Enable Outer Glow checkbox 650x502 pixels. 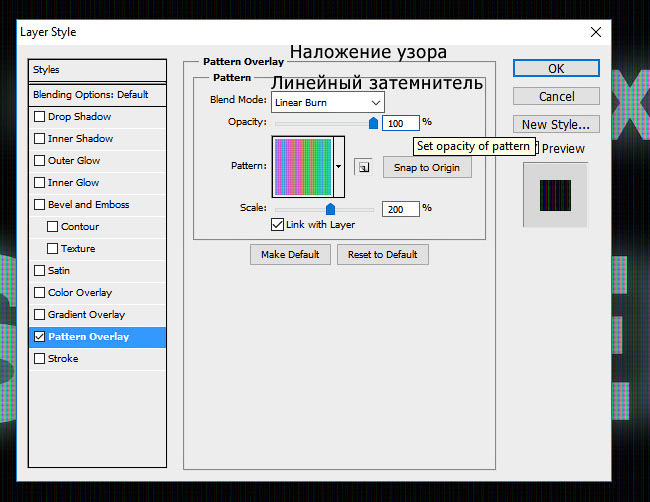[x=39, y=160]
